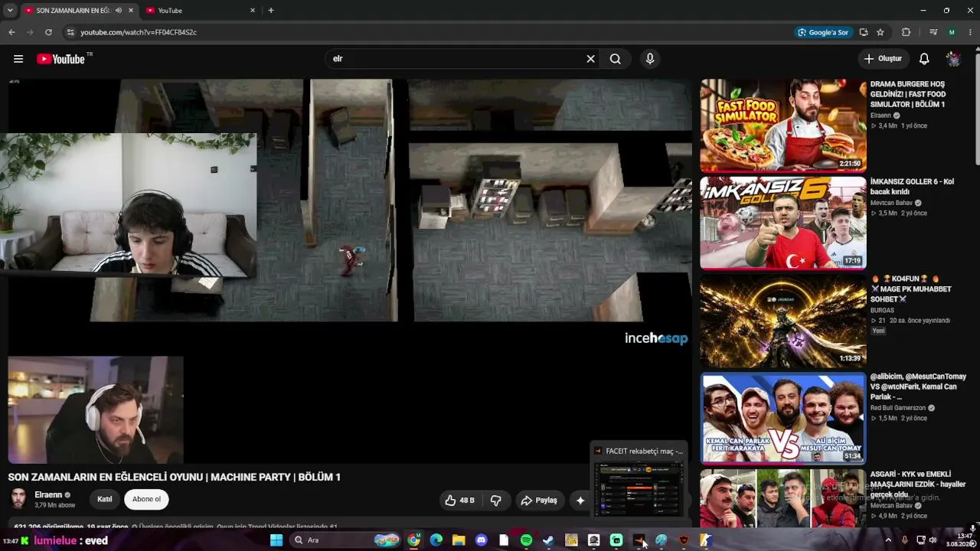980x551 pixels.
Task: Open the taskbar clock and date
Action: click(961, 540)
